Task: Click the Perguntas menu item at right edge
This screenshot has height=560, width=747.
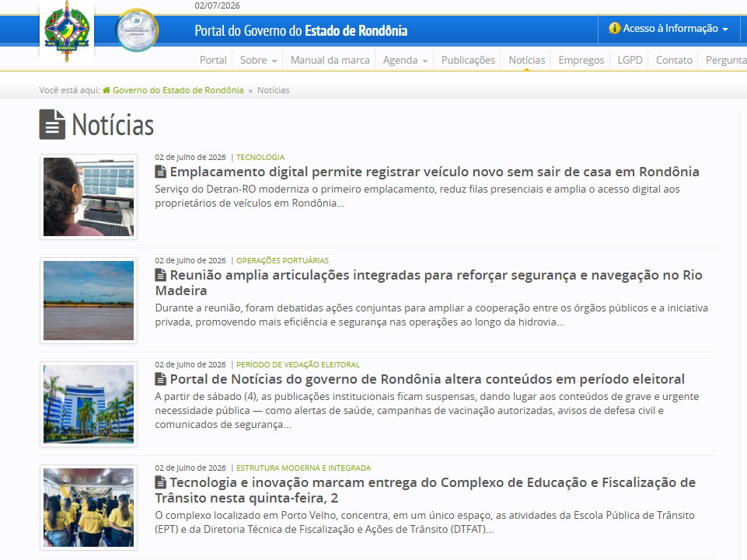Action: [725, 60]
